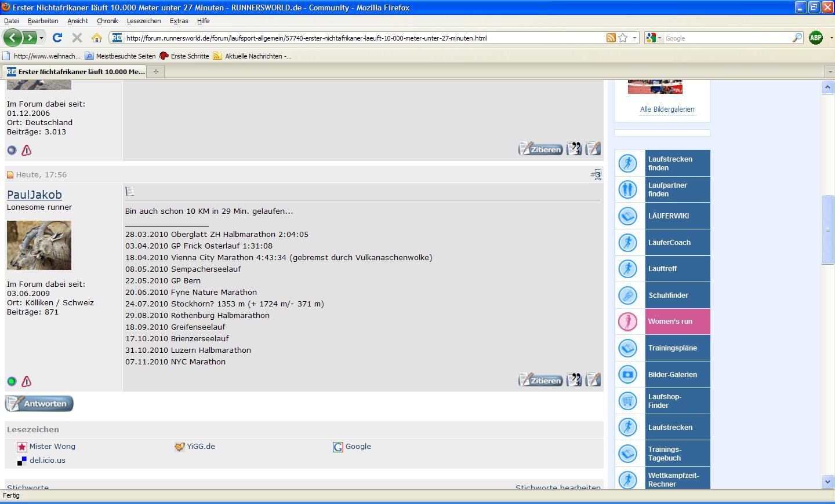Click the Antworten reply button
The width and height of the screenshot is (835, 504).
39,403
